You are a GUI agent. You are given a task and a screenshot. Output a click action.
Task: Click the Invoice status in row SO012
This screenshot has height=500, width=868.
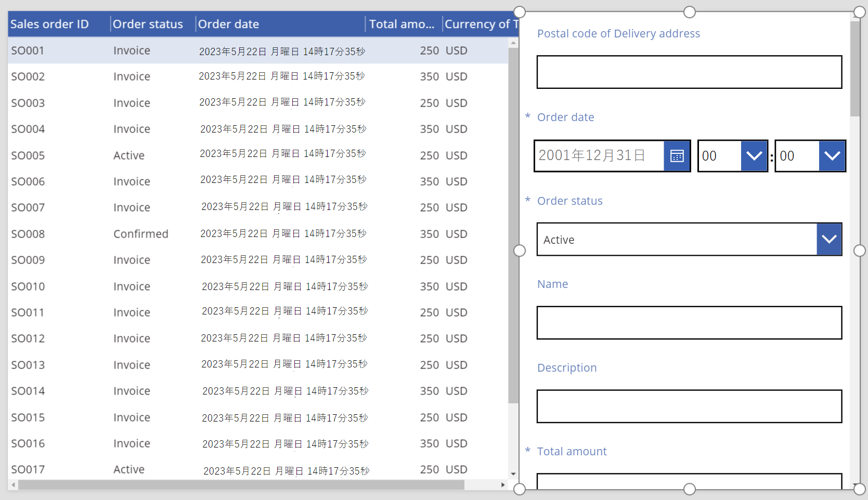(132, 338)
